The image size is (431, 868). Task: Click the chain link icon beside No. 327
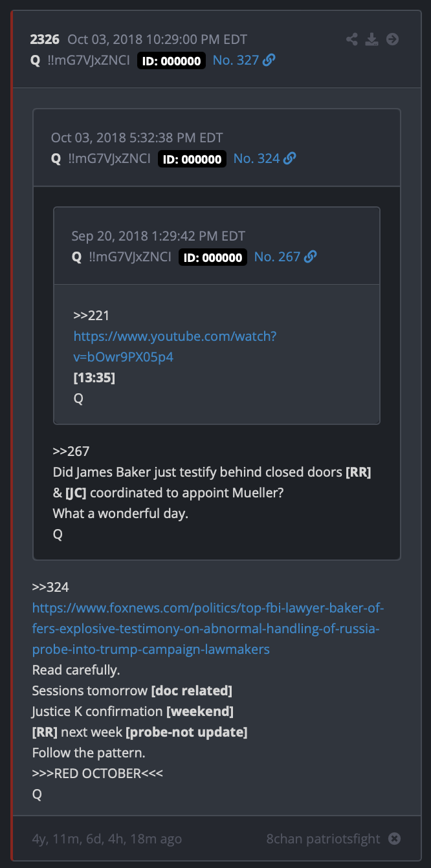269,60
